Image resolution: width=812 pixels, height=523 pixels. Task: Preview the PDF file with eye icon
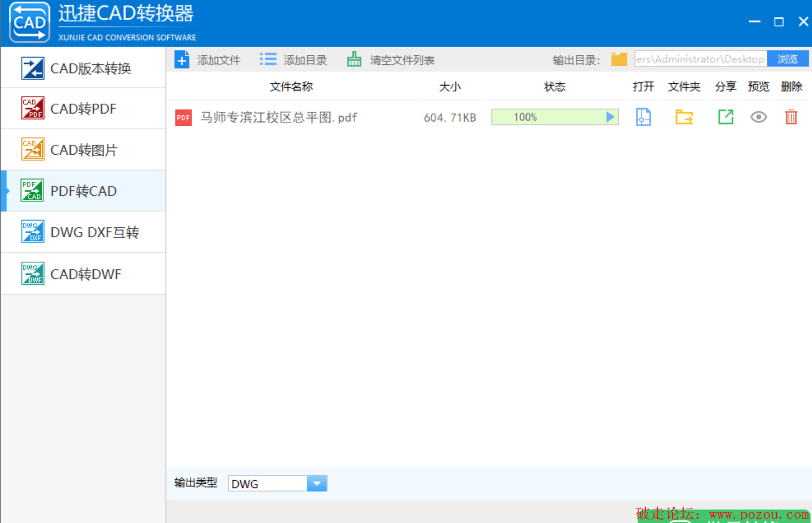[x=758, y=117]
